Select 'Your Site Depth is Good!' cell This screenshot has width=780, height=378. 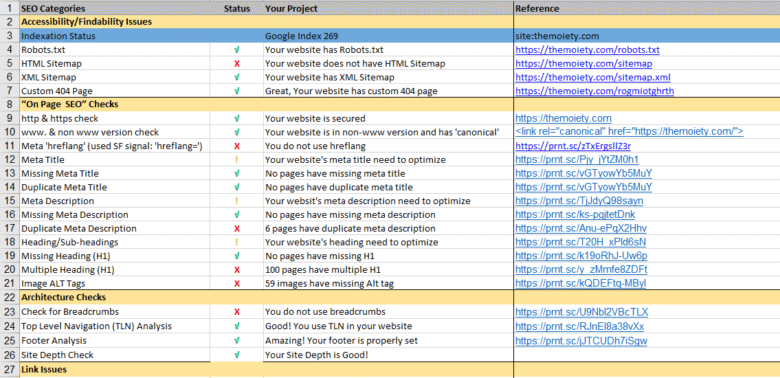pyautogui.click(x=388, y=355)
